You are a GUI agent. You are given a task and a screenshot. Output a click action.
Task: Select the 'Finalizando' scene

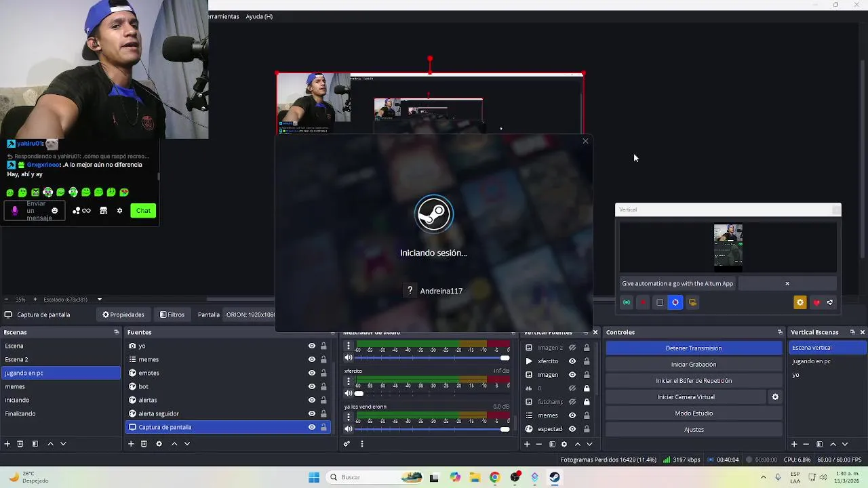[61, 413]
